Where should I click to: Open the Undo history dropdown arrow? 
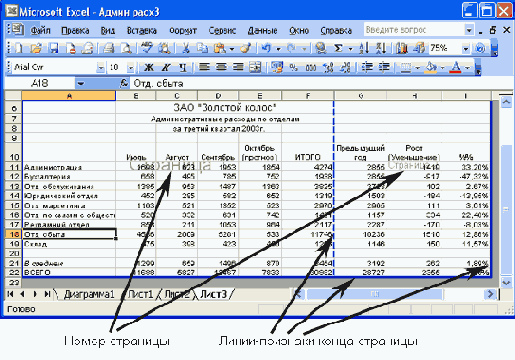pyautogui.click(x=278, y=49)
